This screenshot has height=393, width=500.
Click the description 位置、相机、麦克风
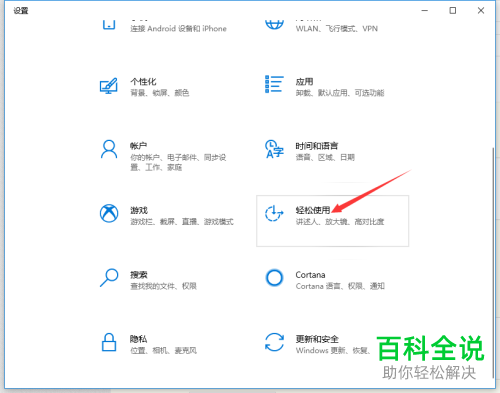163,350
